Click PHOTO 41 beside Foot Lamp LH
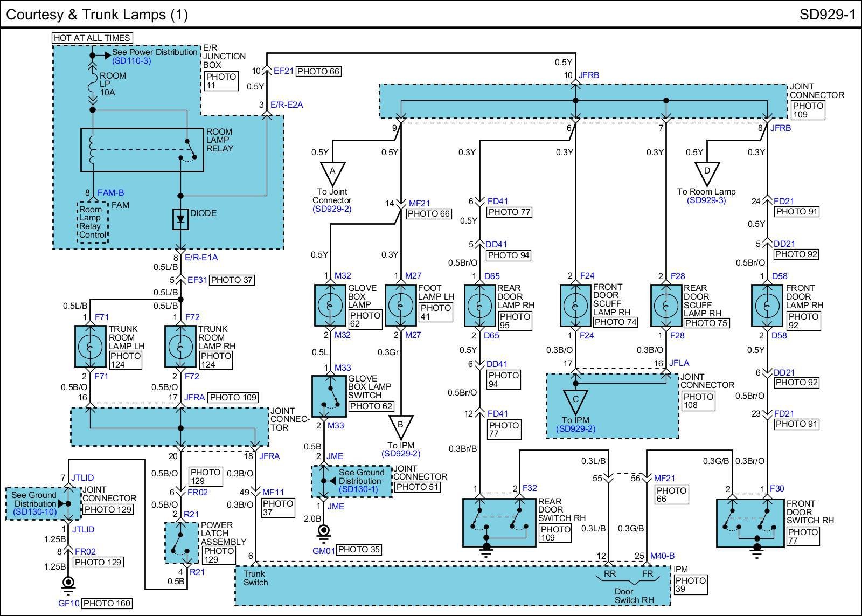This screenshot has height=616, width=862. pyautogui.click(x=435, y=312)
